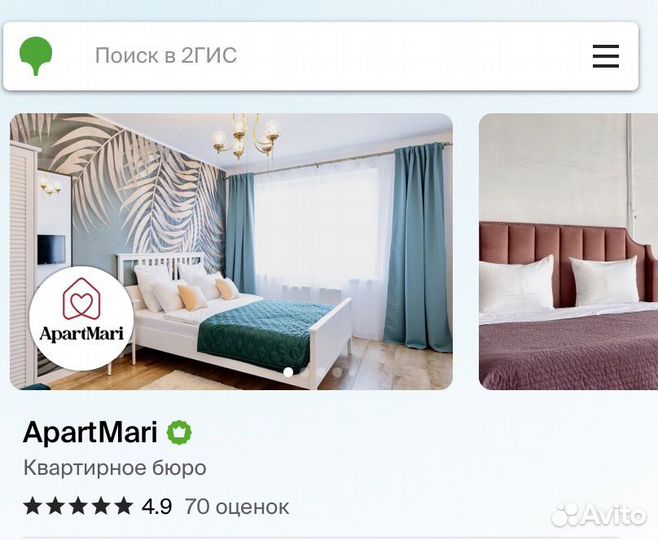Open the '70 оценок' reviews link
Screen dimensions: 658x540
coord(237,506)
